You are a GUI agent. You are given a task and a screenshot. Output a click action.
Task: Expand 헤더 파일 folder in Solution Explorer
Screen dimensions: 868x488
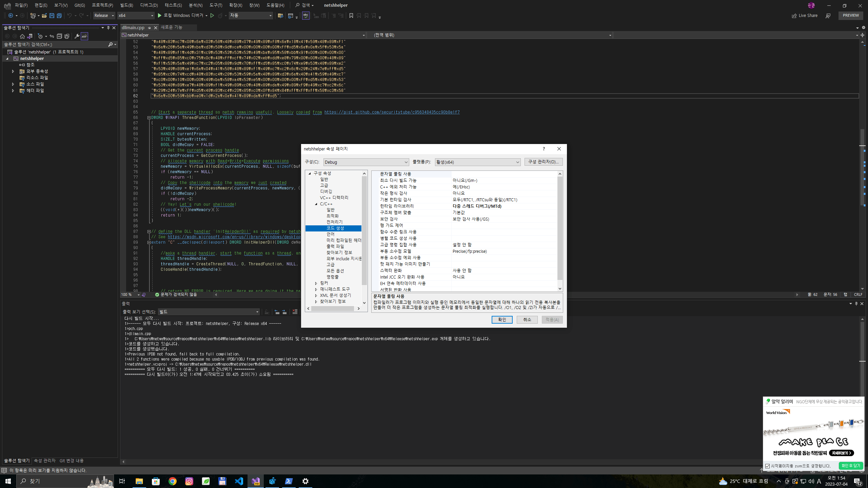point(13,90)
